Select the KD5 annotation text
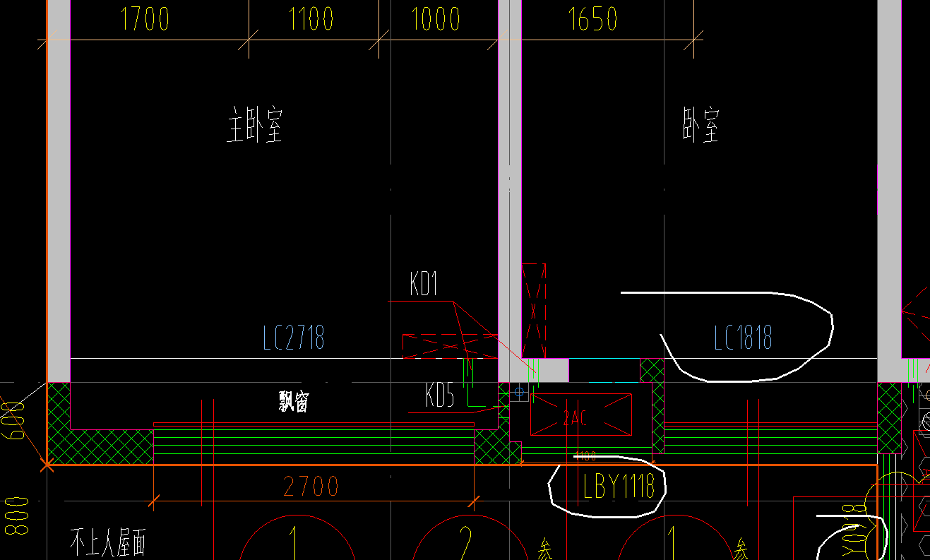Image resolution: width=930 pixels, height=560 pixels. pos(440,395)
